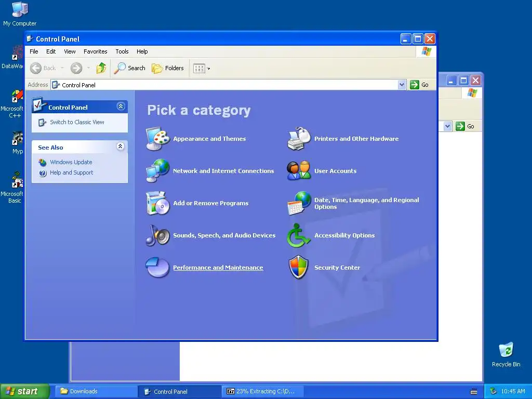Expand the address dropdown in the background window

pos(447,126)
